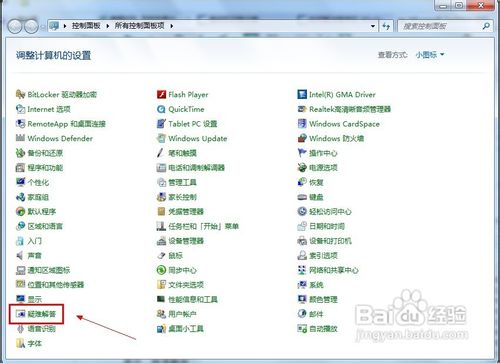Screen dimensions: 500x363
Task: Open 鼠标 mouse icon
Action: click(161, 255)
